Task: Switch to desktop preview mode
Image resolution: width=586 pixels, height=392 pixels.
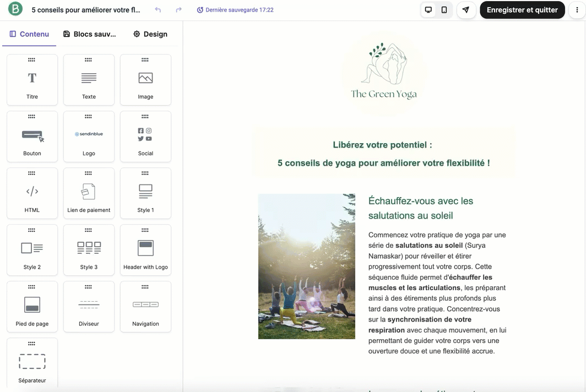Action: point(428,10)
